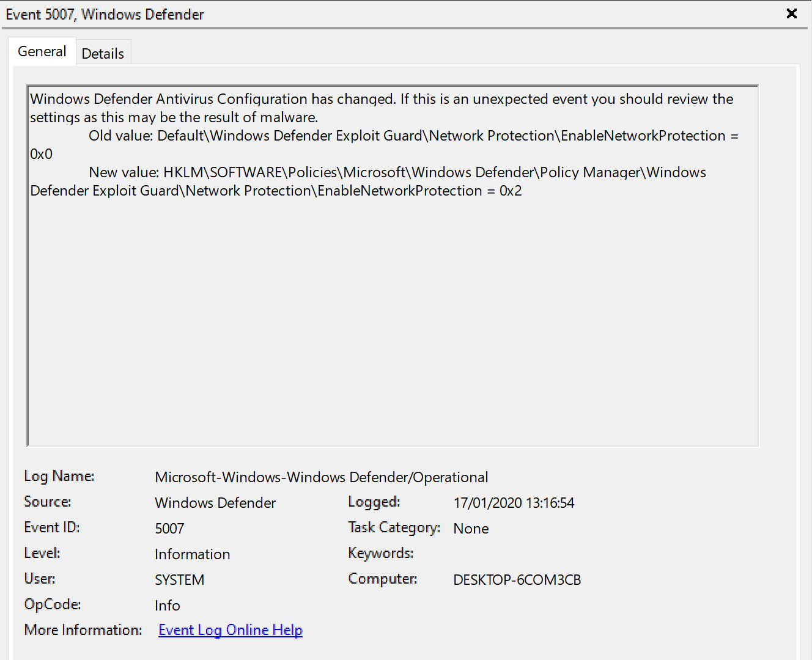Click the 'EnableNetworkProtection = 0x2' text
This screenshot has height=660, width=812.
(419, 191)
